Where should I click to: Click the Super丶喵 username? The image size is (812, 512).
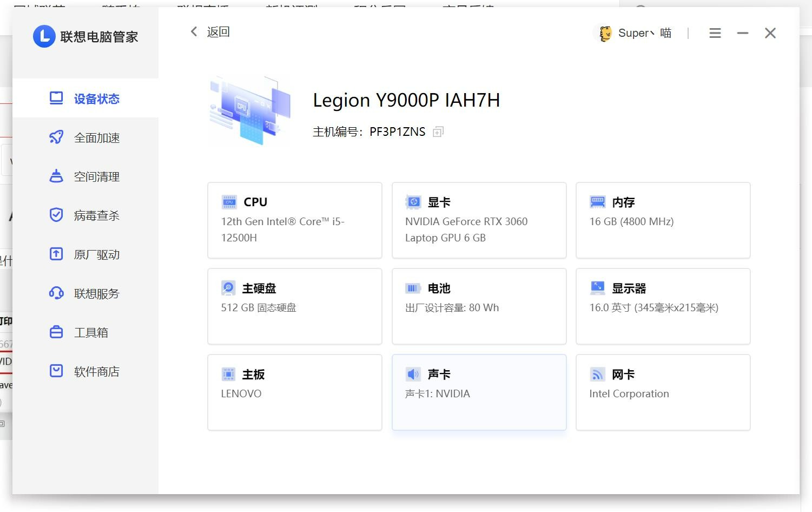pyautogui.click(x=645, y=33)
